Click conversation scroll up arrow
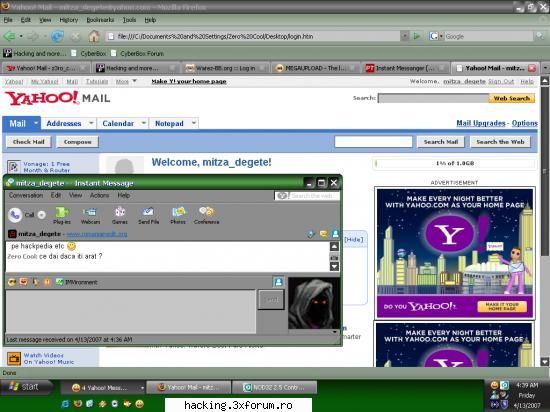 [335, 246]
